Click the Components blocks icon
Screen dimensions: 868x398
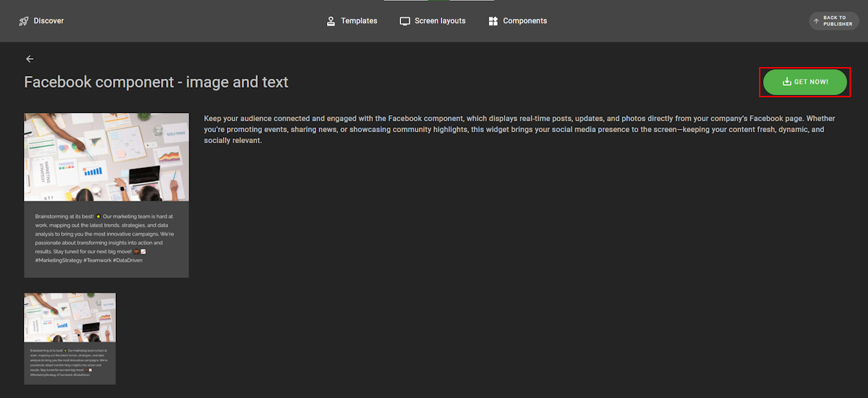point(493,21)
